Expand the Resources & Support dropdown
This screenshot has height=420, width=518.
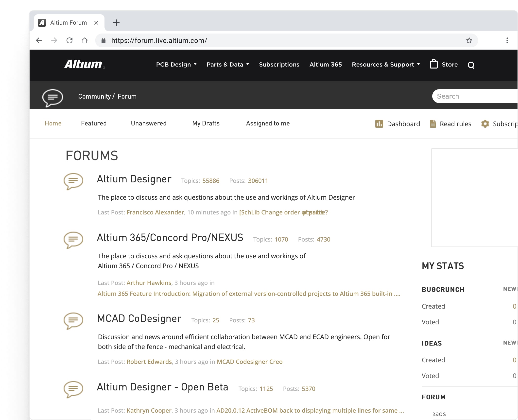tap(386, 65)
